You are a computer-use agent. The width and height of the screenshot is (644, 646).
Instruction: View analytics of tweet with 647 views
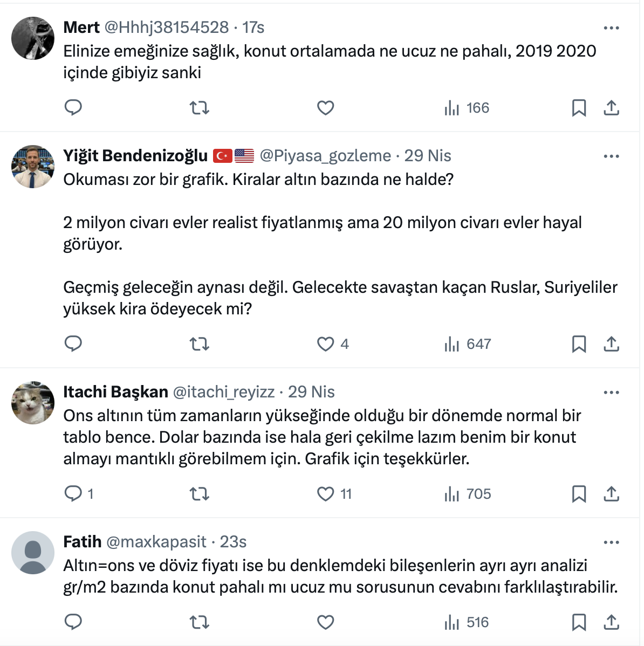[467, 344]
